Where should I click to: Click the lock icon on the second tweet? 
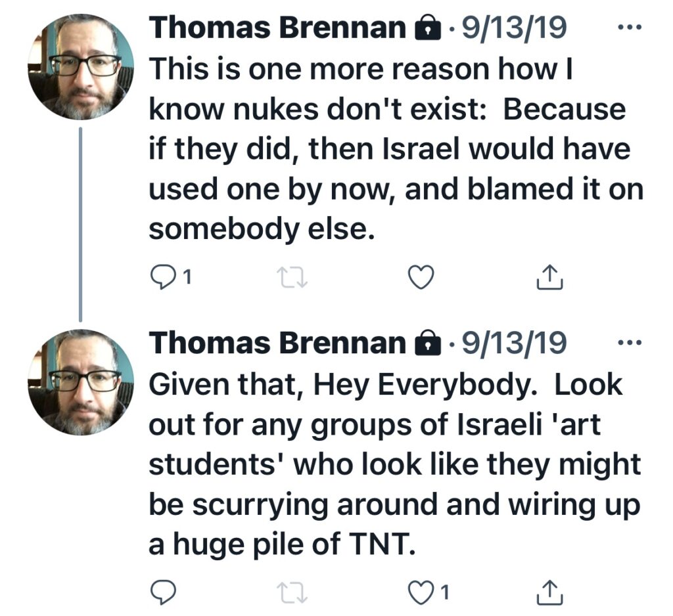click(x=428, y=344)
